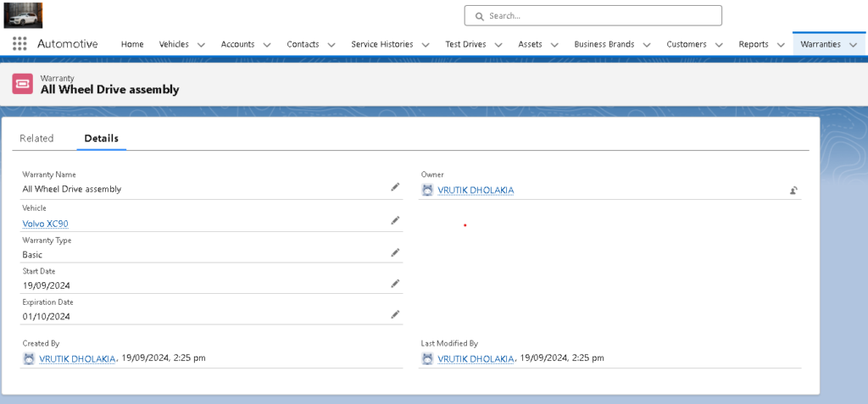The height and width of the screenshot is (404, 868).
Task: Click the Expiration Date edit pencil
Action: tap(395, 314)
